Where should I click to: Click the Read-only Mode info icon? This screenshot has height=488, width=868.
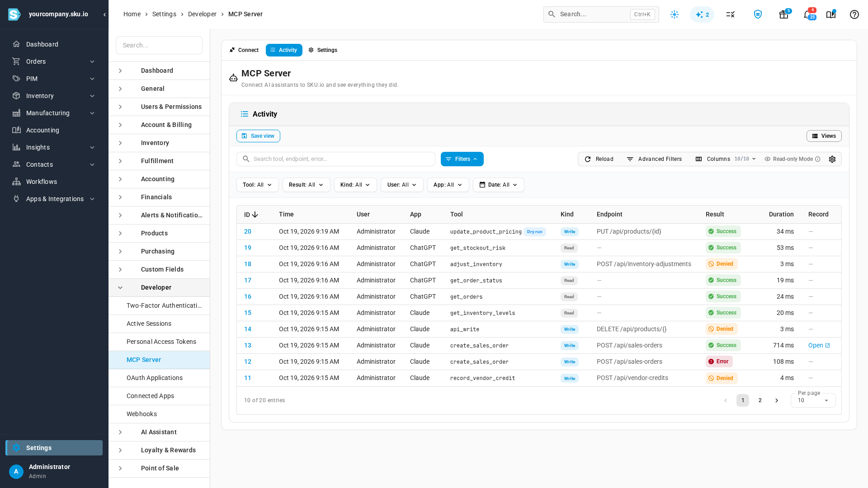[817, 159]
